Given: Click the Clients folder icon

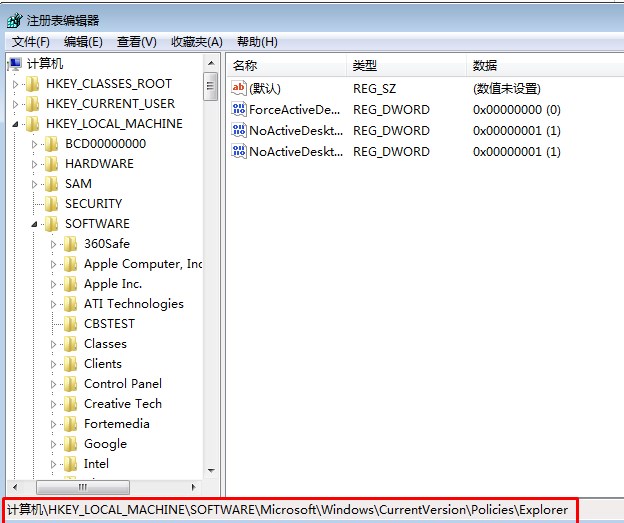Looking at the screenshot, I should tap(70, 364).
